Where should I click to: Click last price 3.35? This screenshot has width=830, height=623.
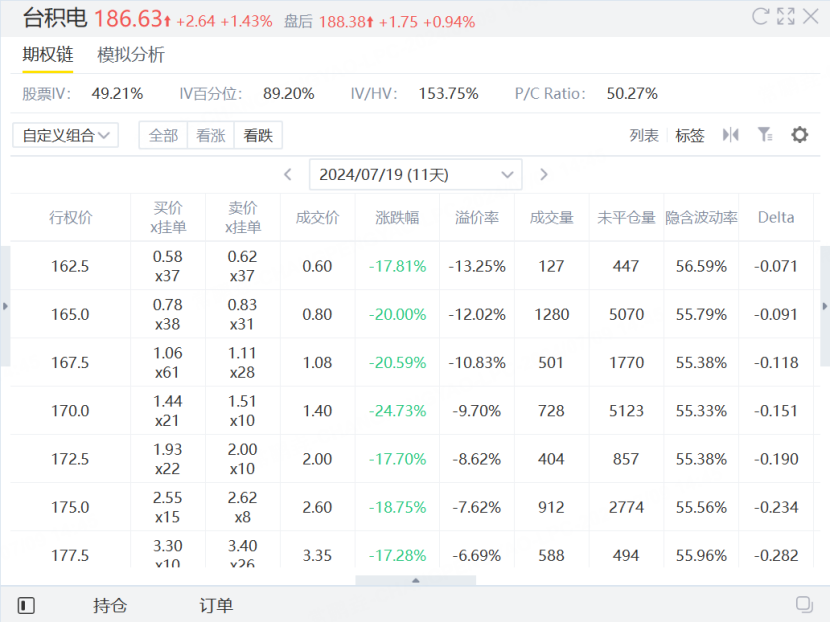(318, 555)
